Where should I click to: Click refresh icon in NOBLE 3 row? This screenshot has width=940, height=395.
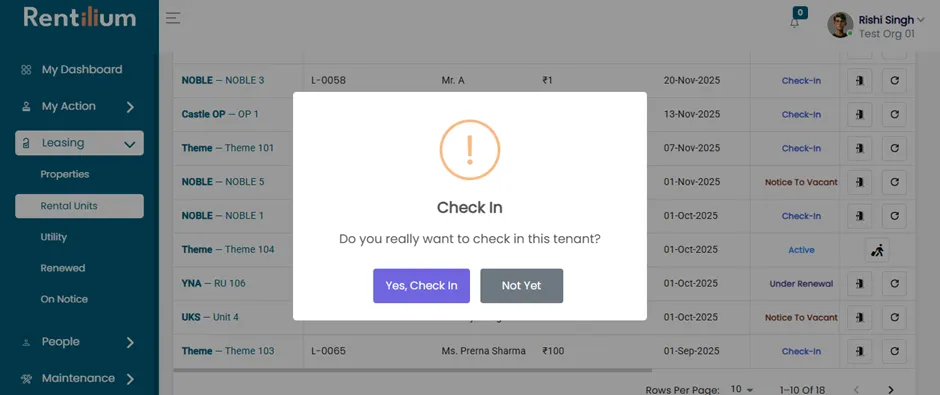pos(894,81)
